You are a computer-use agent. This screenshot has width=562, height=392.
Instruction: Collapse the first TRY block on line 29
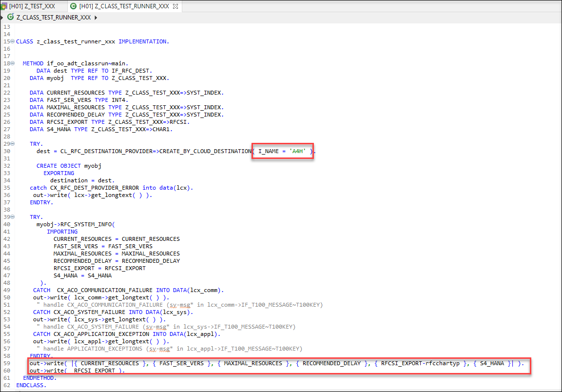[13, 143]
